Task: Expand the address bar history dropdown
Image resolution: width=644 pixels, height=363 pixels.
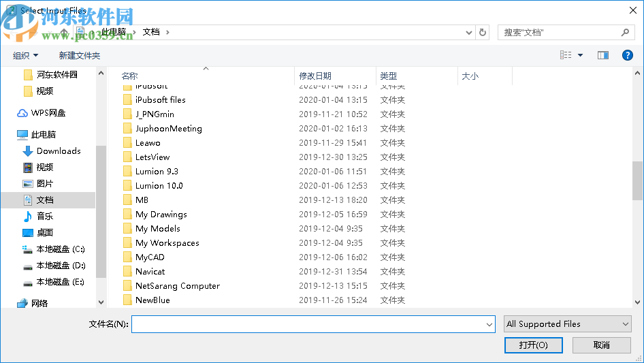Action: point(468,33)
